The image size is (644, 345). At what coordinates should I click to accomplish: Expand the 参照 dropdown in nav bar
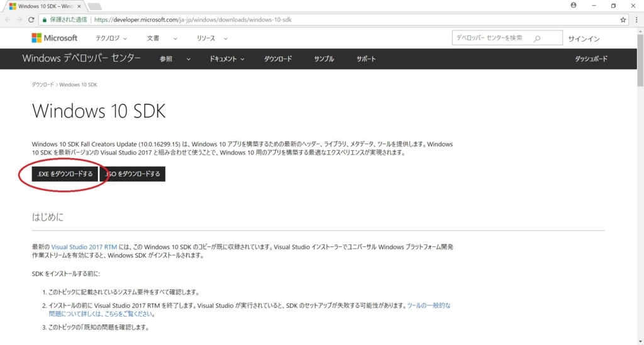click(175, 58)
